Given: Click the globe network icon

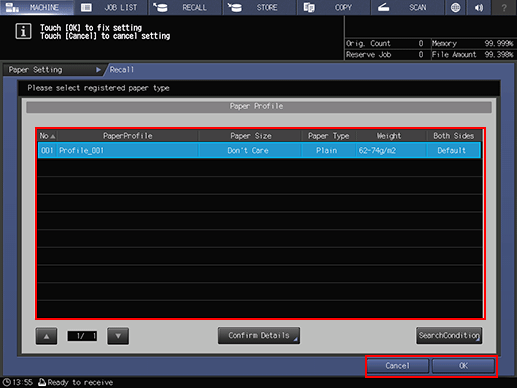Looking at the screenshot, I should click(455, 7).
